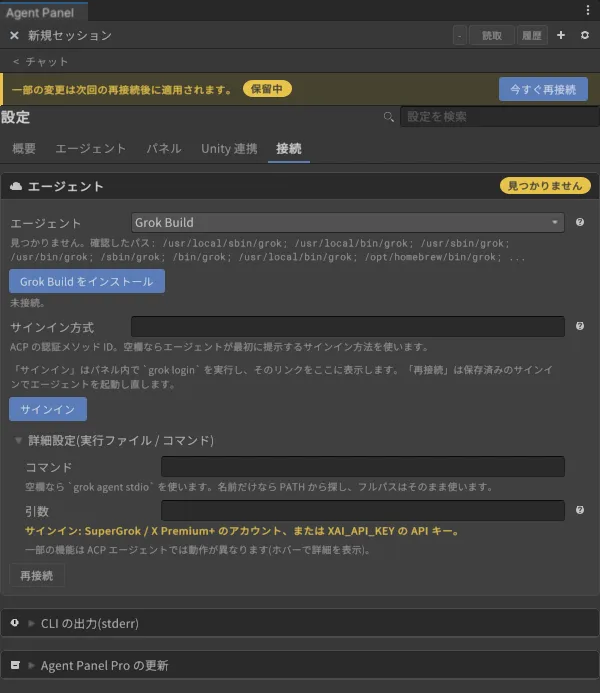
Task: Open help icon beside the 引数 field
Action: pyautogui.click(x=580, y=510)
